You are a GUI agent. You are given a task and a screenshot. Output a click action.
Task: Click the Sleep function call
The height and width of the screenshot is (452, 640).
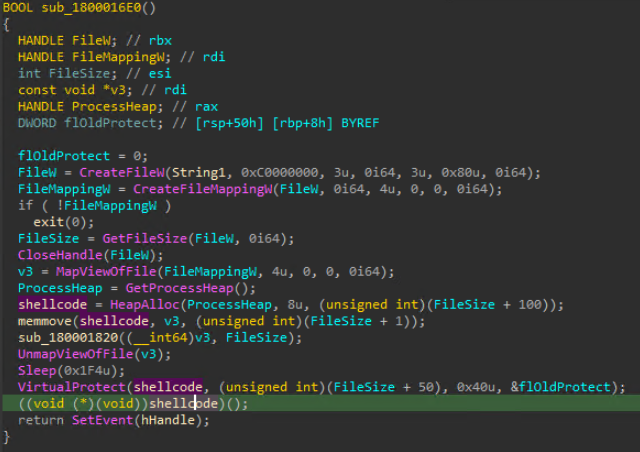tap(37, 371)
